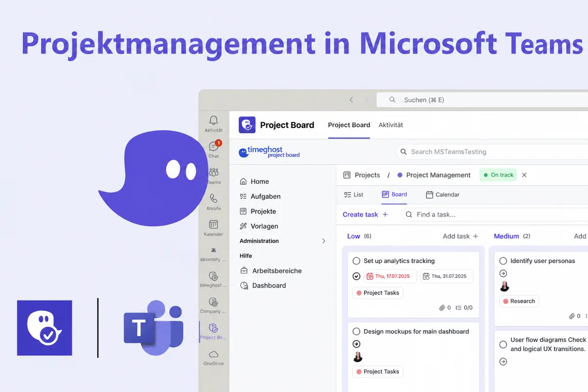Mark Set up analytics tracking complete
The height and width of the screenshot is (392, 588).
click(x=356, y=261)
